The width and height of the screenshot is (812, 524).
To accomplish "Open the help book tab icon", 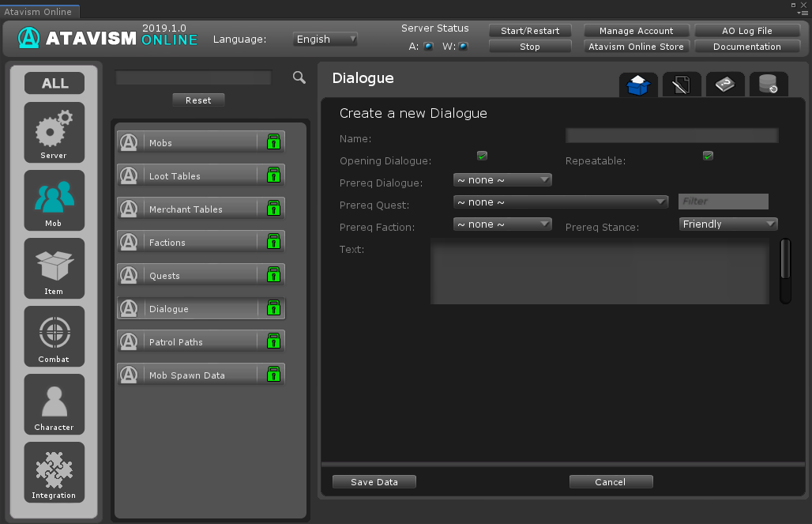I will click(724, 85).
